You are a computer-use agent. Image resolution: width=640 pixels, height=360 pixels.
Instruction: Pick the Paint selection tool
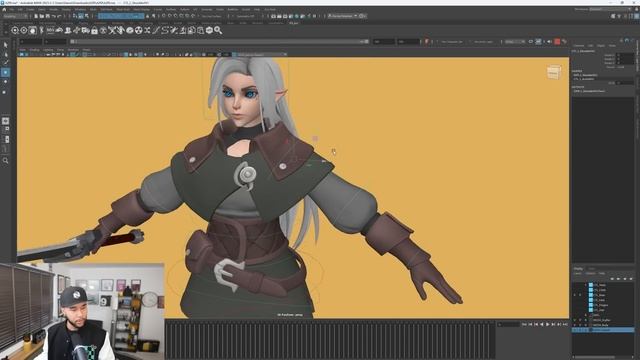tap(5, 63)
